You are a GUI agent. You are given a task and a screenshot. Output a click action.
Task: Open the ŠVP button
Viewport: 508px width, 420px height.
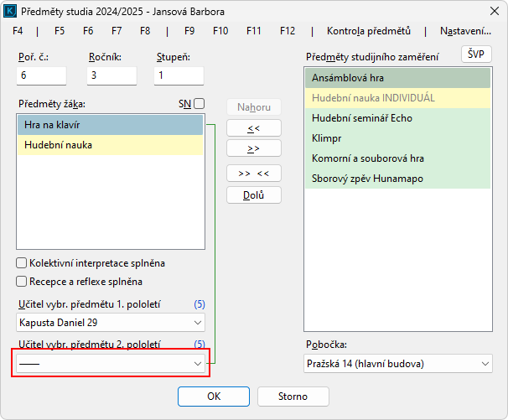point(477,54)
